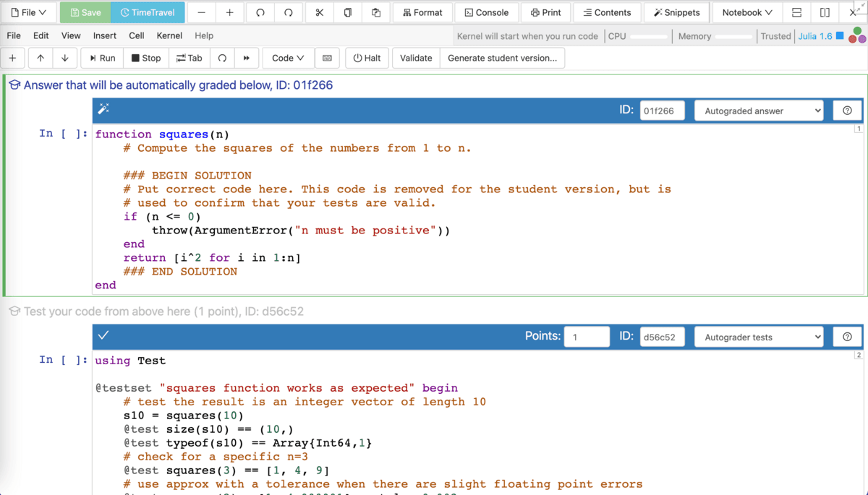Image resolution: width=868 pixels, height=495 pixels.
Task: Open the Kernel menu
Action: click(169, 35)
